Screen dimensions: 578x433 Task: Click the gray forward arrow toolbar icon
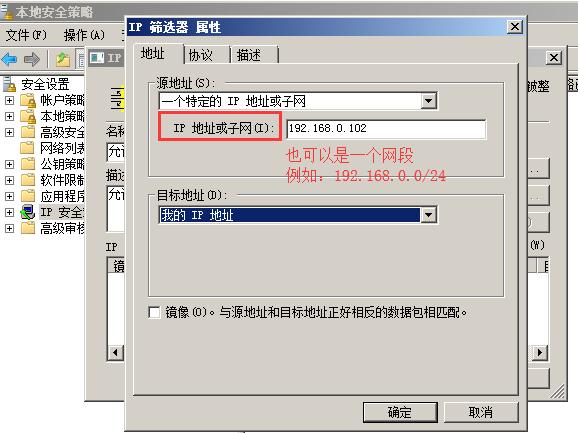click(32, 59)
